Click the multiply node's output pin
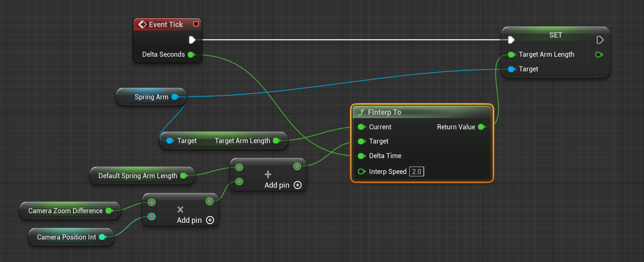 coord(209,202)
